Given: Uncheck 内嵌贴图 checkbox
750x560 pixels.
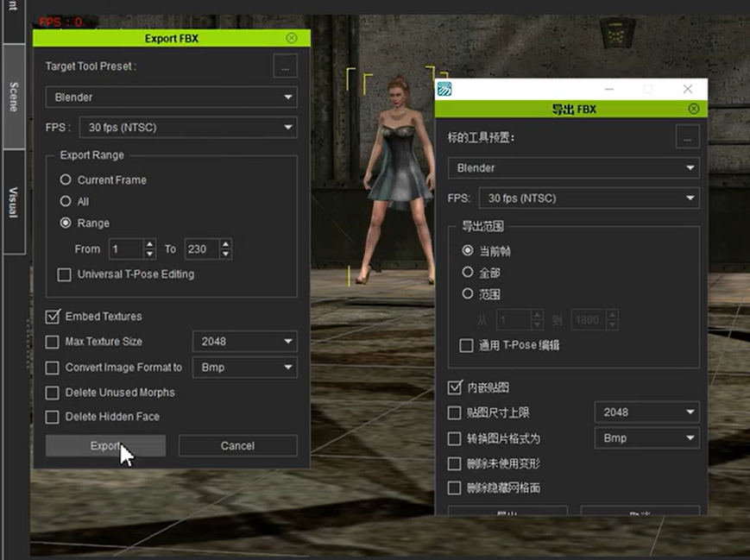Looking at the screenshot, I should click(x=455, y=387).
